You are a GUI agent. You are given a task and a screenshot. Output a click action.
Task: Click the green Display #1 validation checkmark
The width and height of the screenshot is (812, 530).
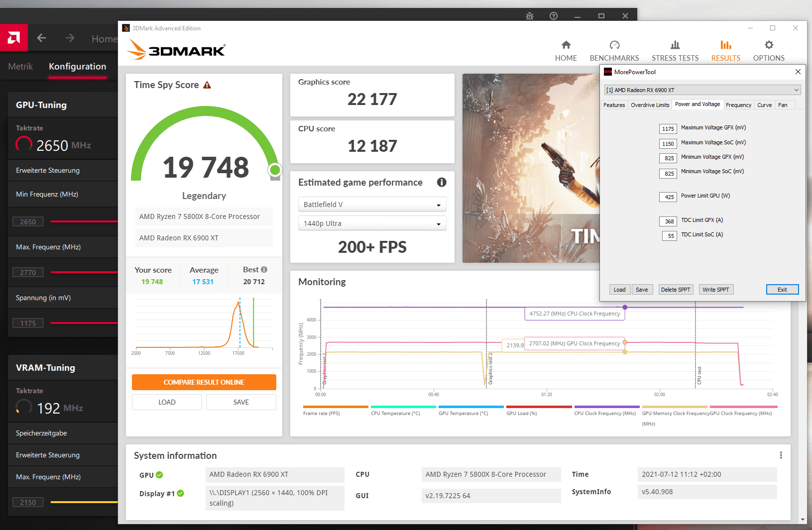coord(181,493)
